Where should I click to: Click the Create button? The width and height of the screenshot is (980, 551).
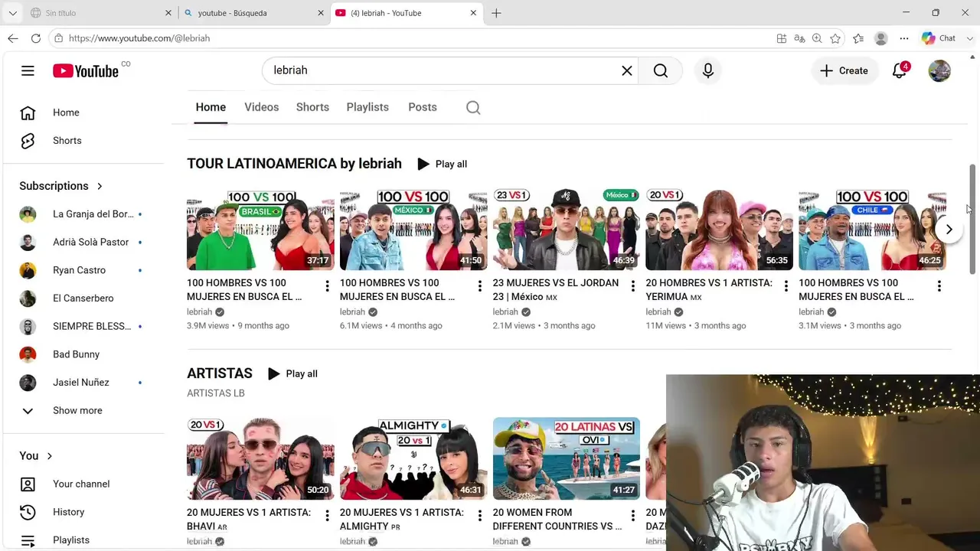(x=844, y=70)
